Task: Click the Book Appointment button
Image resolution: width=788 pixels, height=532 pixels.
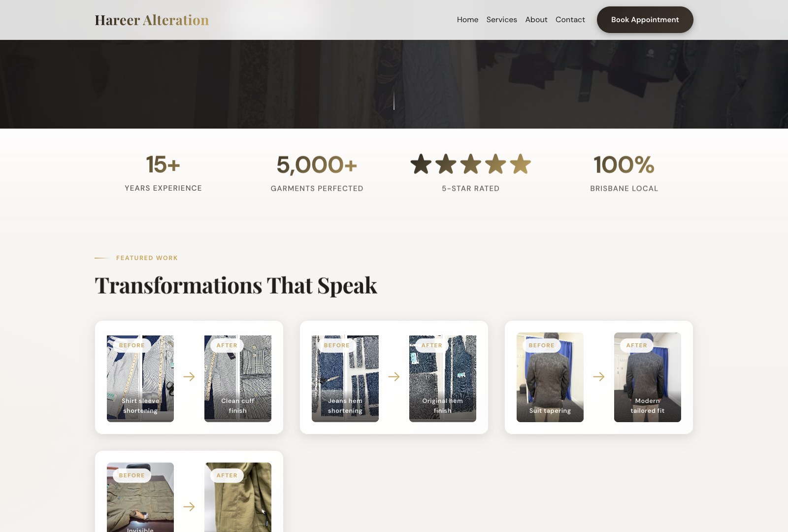Action: 645,20
